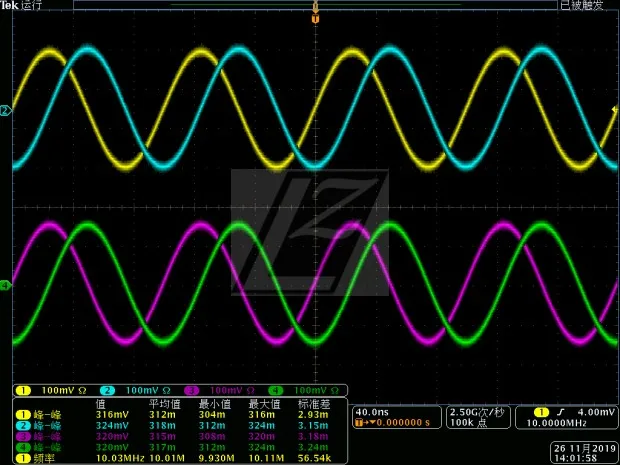Click the channel 4 badge beside green 峰-峰 measurement
This screenshot has height=465, width=620.
tap(23, 448)
